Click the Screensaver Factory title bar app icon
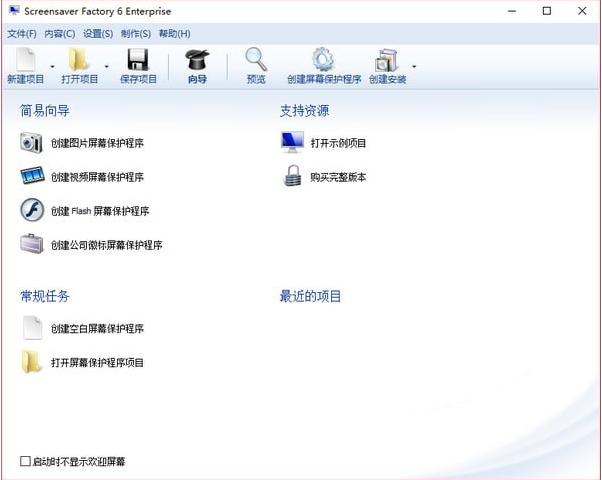Screen dimensions: 602x480 click(14, 11)
